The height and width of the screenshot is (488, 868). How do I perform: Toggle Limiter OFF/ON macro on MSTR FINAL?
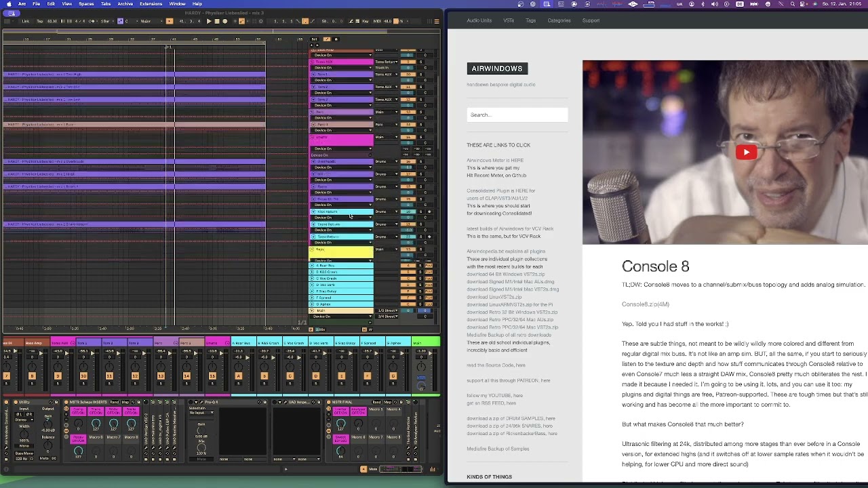[341, 411]
